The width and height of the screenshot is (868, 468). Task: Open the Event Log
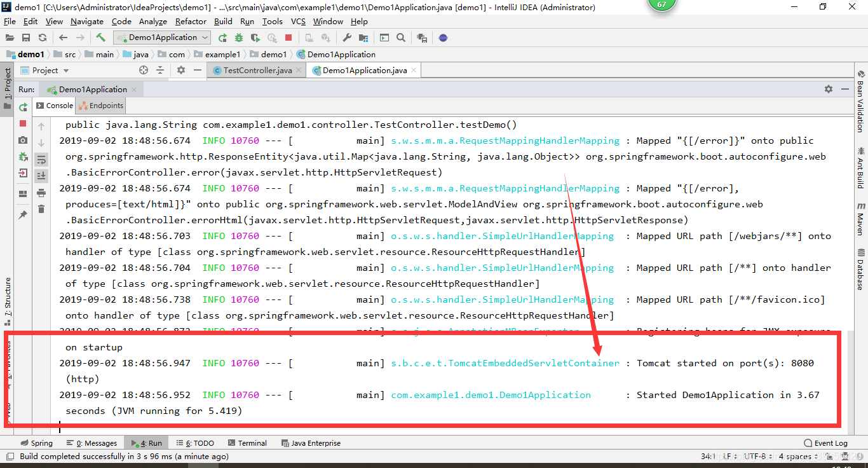coord(825,443)
